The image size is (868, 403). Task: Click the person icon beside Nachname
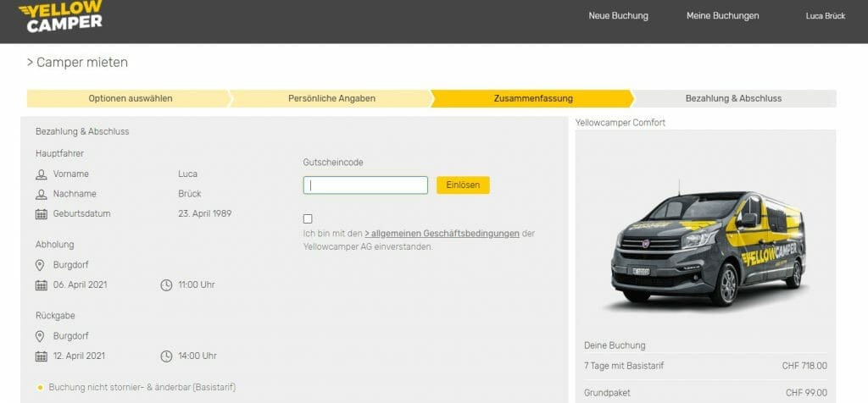pos(41,194)
